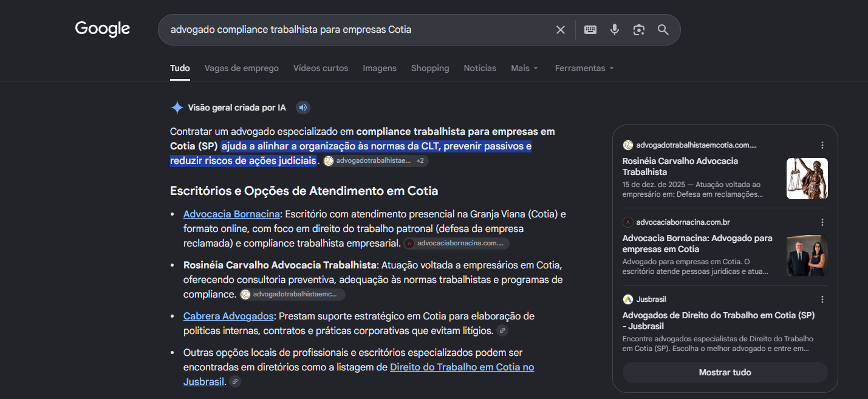The height and width of the screenshot is (399, 868).
Task: Play AI overview audio with speaker icon
Action: 303,108
